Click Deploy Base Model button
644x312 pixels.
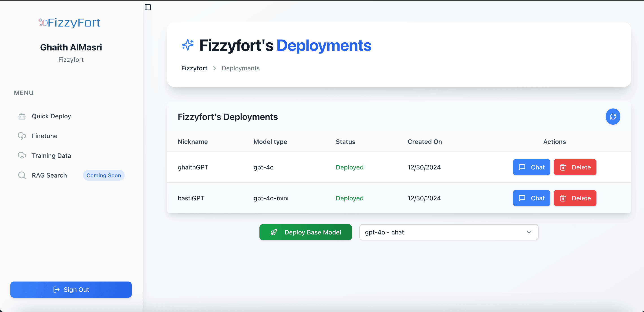[x=306, y=232]
